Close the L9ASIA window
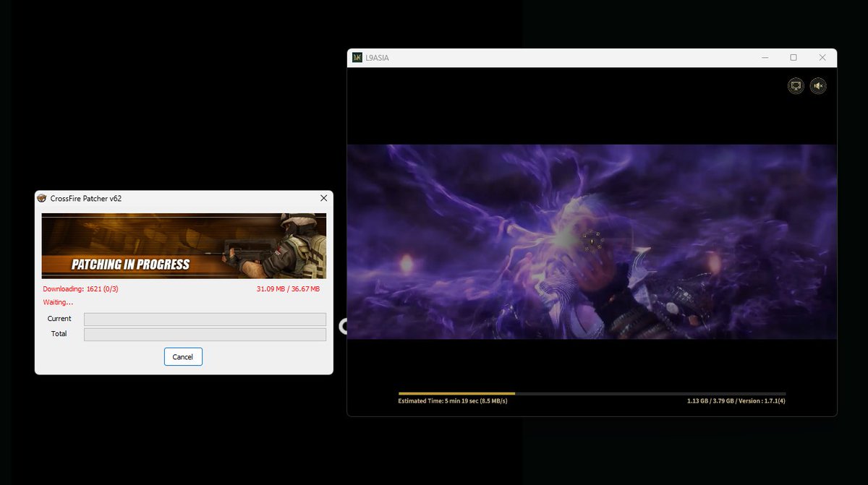Image resolution: width=868 pixels, height=485 pixels. tap(822, 57)
